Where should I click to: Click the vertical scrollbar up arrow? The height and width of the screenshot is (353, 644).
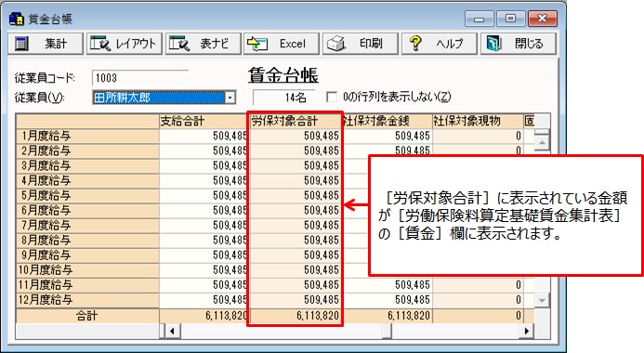point(542,142)
